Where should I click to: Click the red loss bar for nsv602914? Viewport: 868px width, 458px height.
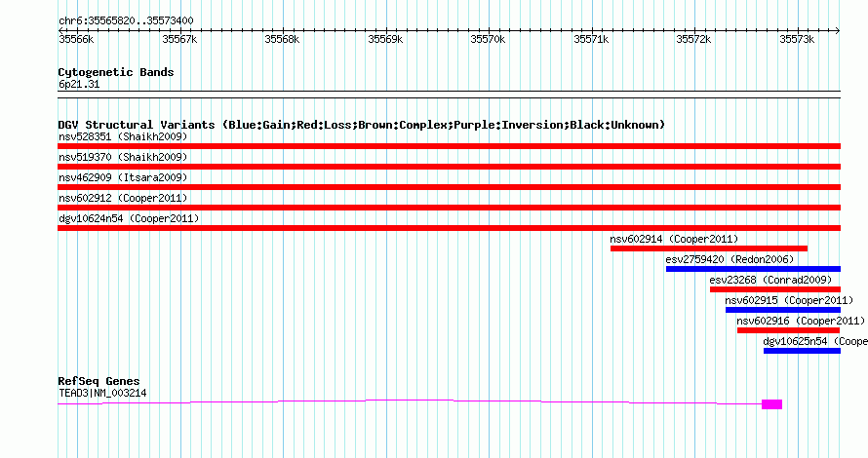click(709, 248)
